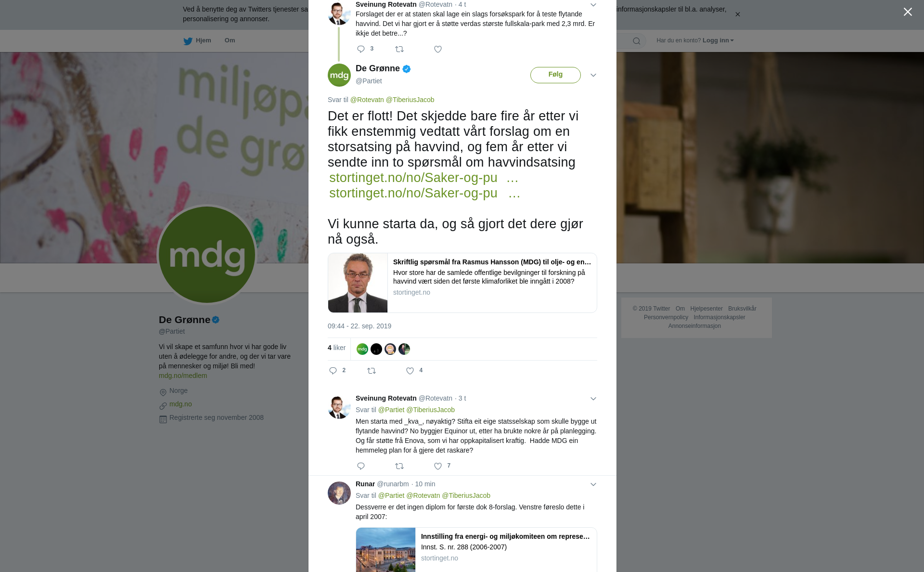Screen dimensions: 924x572
Task: Retweet the main De Grønne tweet
Action: click(x=372, y=371)
